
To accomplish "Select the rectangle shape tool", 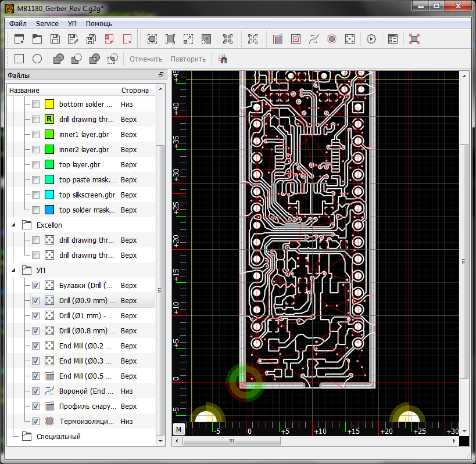I will pyautogui.click(x=19, y=59).
